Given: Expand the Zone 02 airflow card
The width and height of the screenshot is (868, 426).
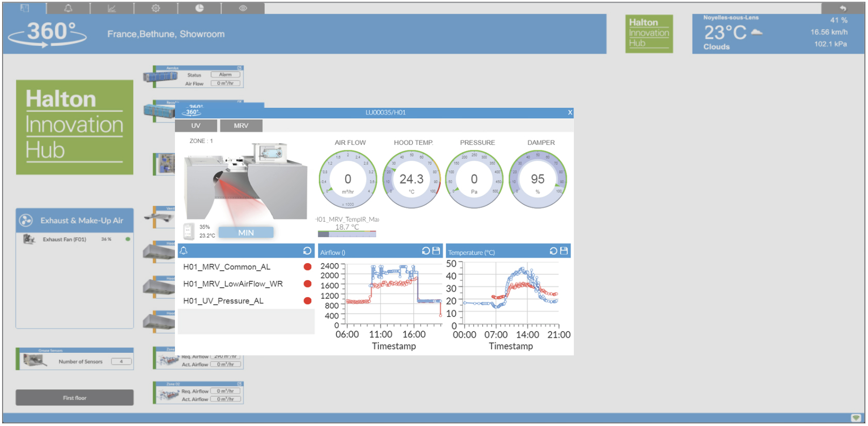Looking at the screenshot, I should [x=239, y=384].
